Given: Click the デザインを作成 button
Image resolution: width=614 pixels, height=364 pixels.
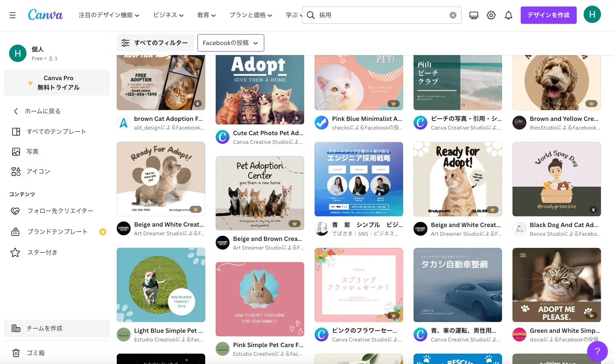Looking at the screenshot, I should pyautogui.click(x=548, y=15).
